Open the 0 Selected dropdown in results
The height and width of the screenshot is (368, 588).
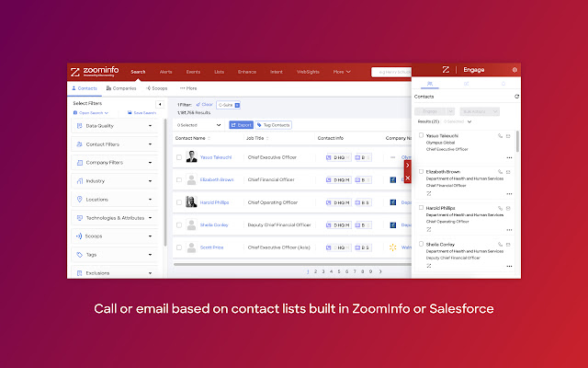coord(198,125)
